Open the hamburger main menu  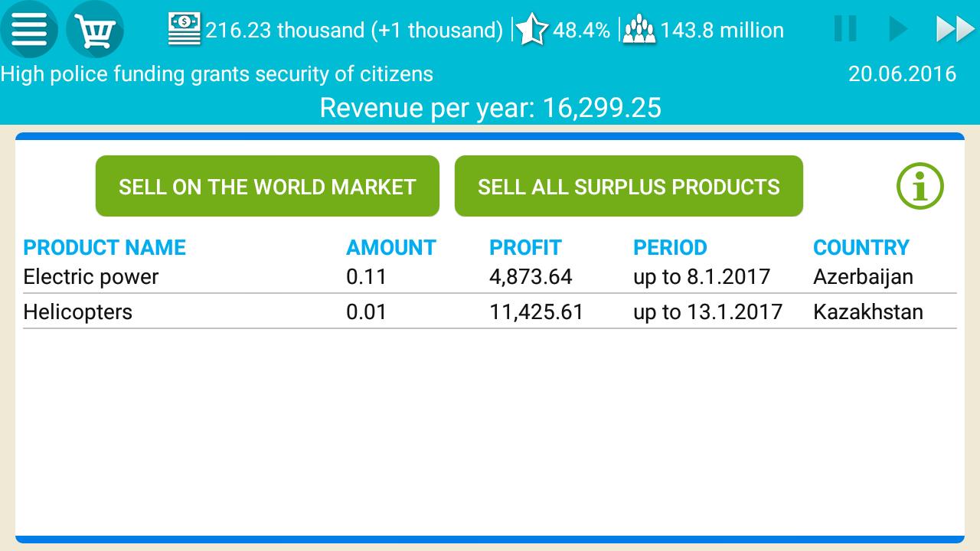pyautogui.click(x=29, y=31)
